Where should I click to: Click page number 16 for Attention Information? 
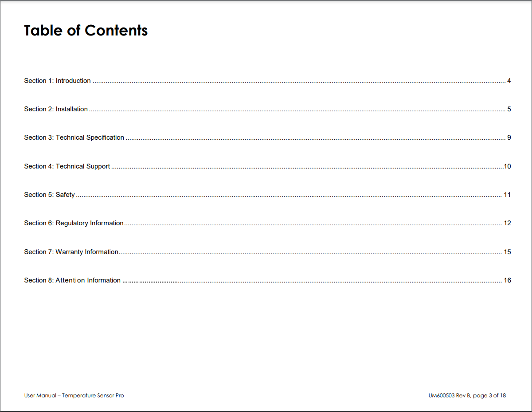pyautogui.click(x=508, y=280)
